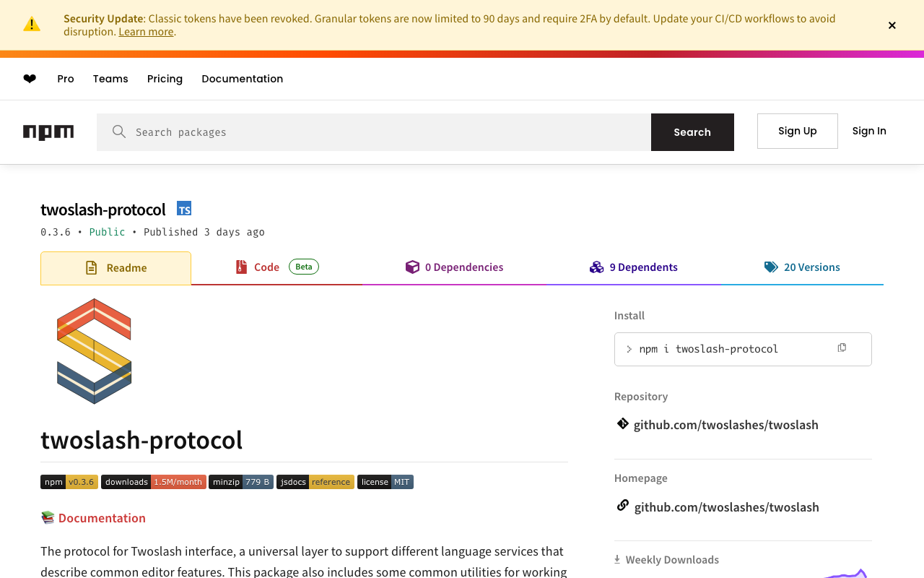Open the Repository GitHub link
Screen dimensions: 924x578
(x=725, y=425)
